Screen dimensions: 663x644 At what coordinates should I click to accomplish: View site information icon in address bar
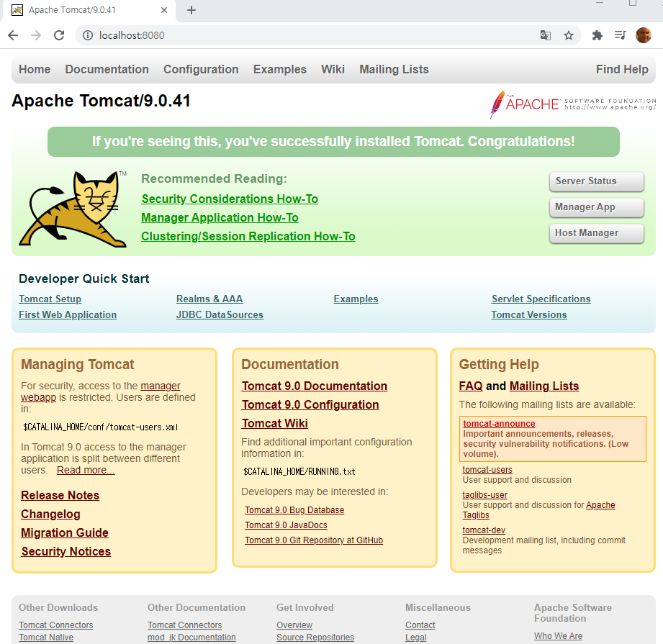click(x=88, y=35)
